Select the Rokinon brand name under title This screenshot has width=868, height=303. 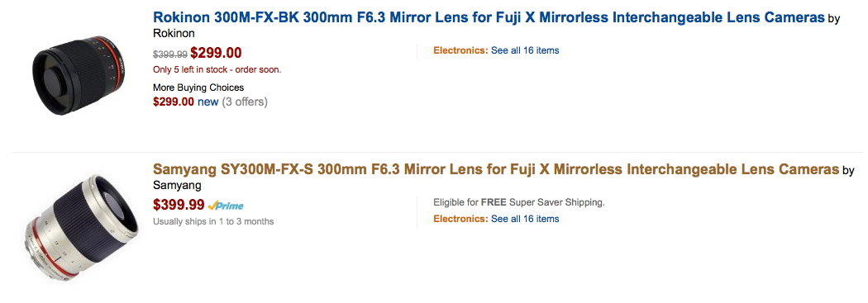tap(174, 34)
